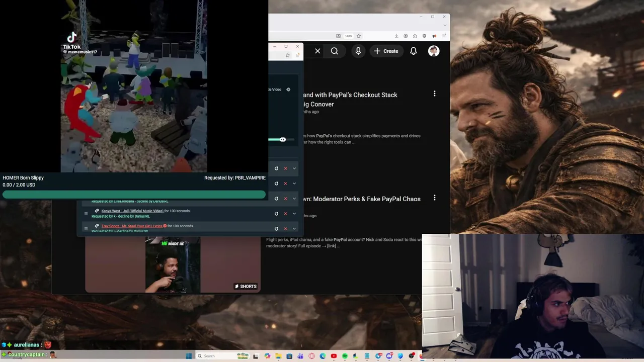Viewport: 644px width, 362px height.
Task: Replay the Trey Songz request
Action: pyautogui.click(x=276, y=229)
